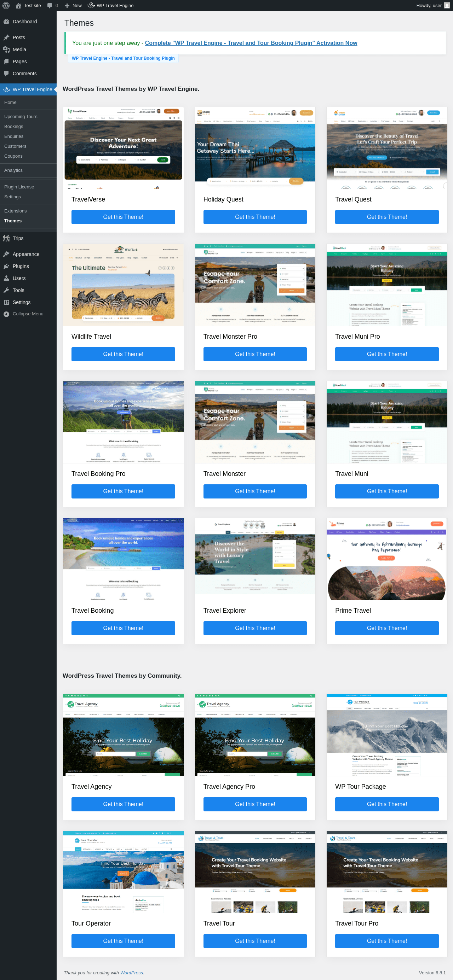Get the Travel Quest theme
The height and width of the screenshot is (980, 453).
[x=387, y=217]
